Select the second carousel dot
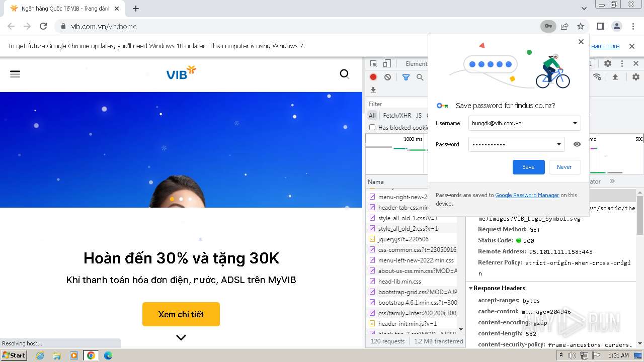Viewport: 644px width, 362px height. tap(181, 199)
